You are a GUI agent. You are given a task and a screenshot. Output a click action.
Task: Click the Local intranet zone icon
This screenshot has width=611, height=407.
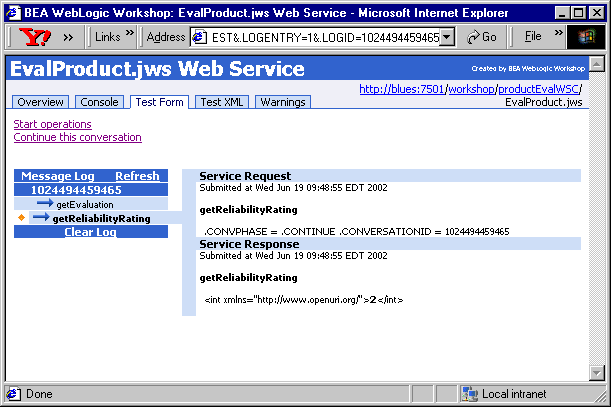470,394
